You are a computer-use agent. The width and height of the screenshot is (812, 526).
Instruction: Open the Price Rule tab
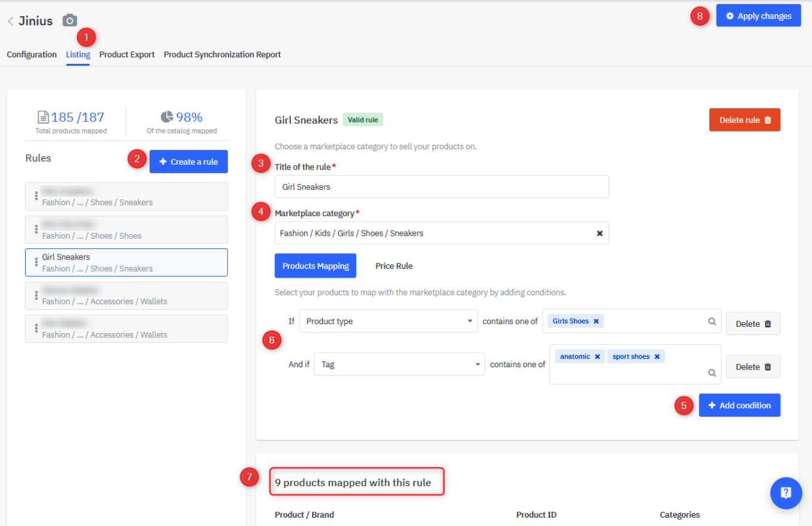point(394,266)
